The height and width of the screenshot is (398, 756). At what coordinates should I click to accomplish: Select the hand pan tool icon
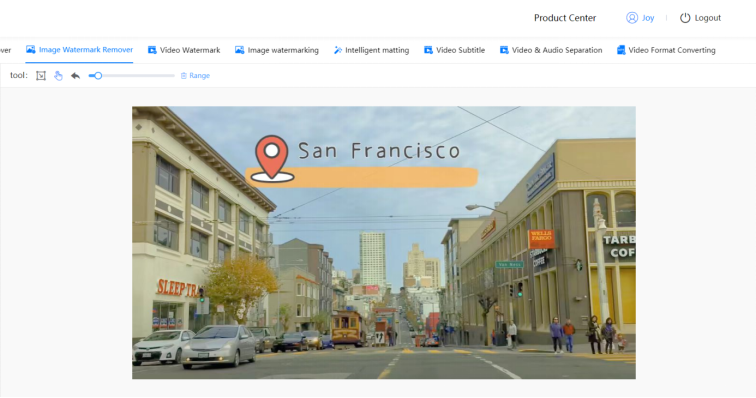tap(58, 76)
